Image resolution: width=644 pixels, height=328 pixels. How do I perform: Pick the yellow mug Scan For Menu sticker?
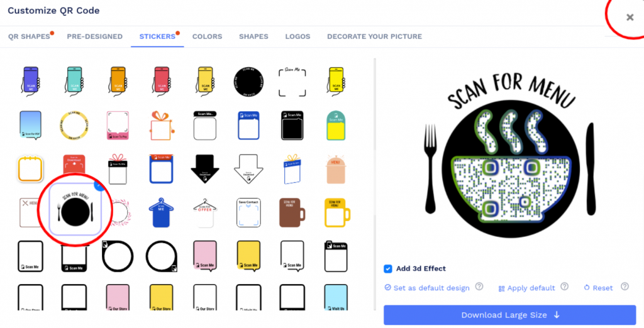pos(337,212)
